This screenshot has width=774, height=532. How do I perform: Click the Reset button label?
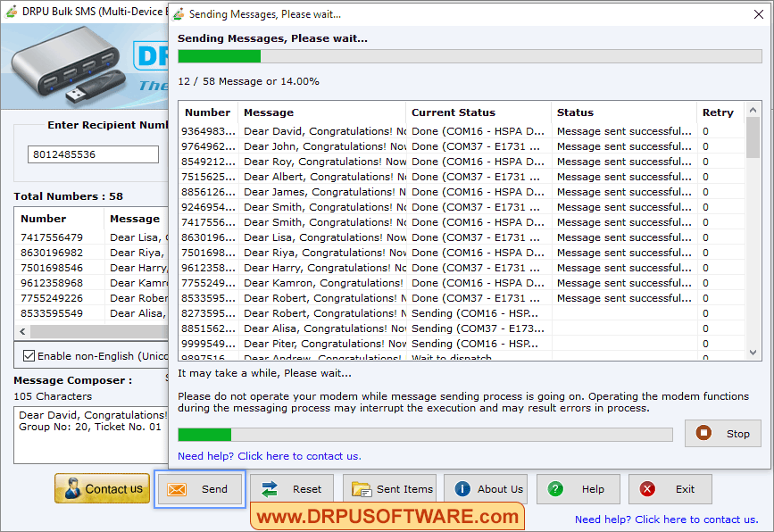(x=306, y=489)
